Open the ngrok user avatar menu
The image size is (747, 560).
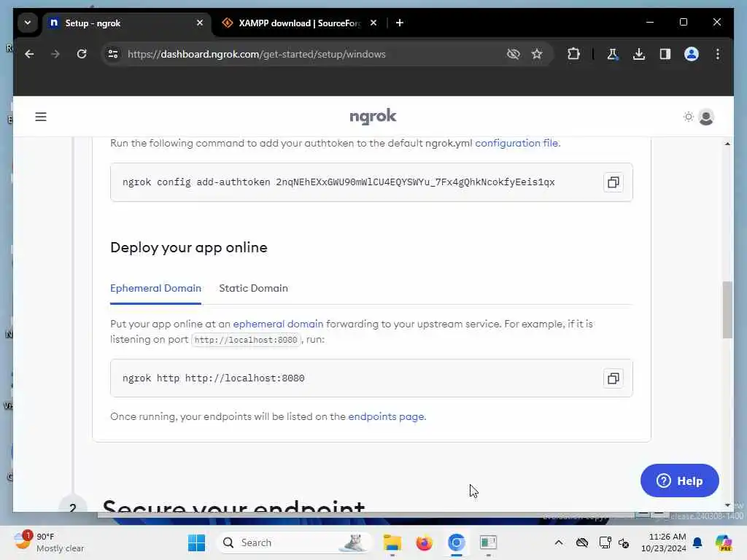point(706,117)
